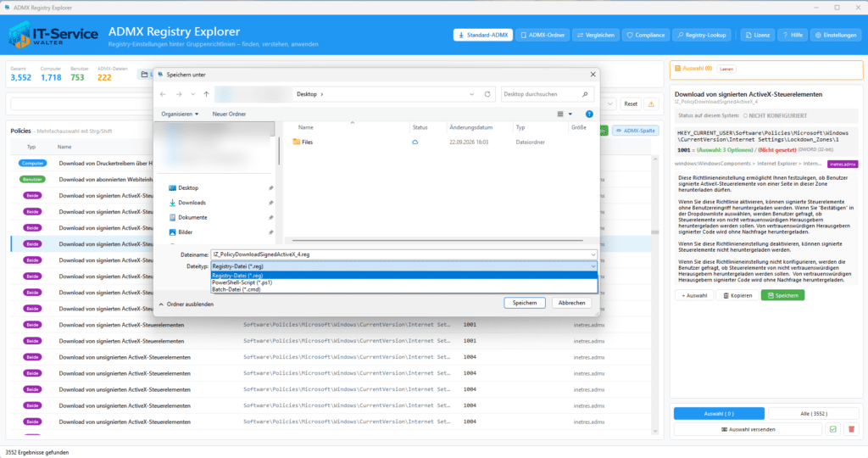Image resolution: width=868 pixels, height=458 pixels.
Task: Click the cloud status icon of Files
Action: tap(415, 142)
